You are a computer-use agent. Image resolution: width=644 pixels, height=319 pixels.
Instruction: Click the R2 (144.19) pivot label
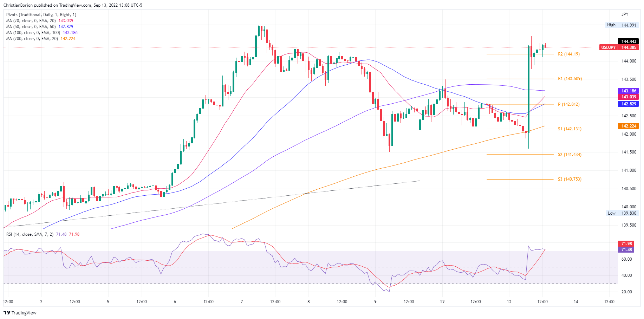pos(569,54)
